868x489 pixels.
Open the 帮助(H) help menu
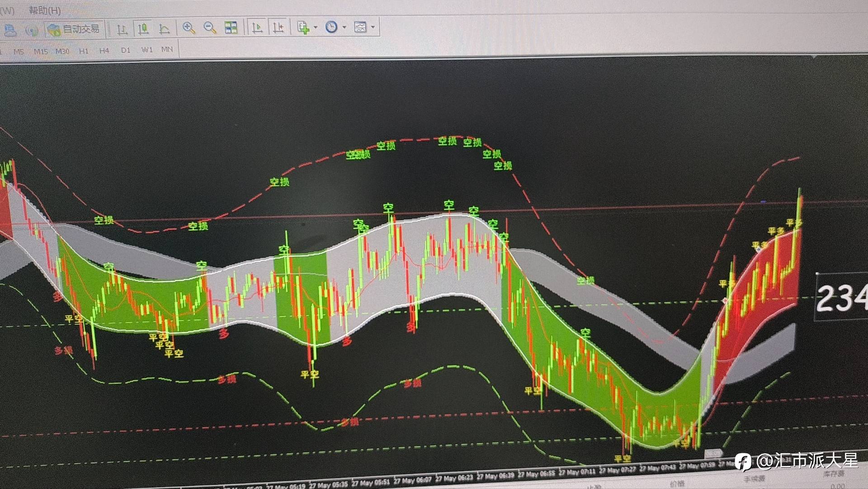point(44,10)
